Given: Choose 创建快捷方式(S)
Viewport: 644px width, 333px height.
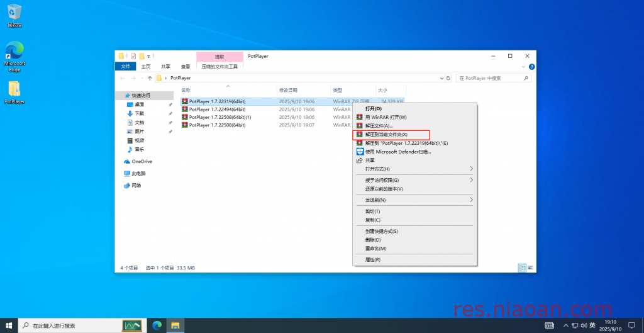Looking at the screenshot, I should [415, 232].
